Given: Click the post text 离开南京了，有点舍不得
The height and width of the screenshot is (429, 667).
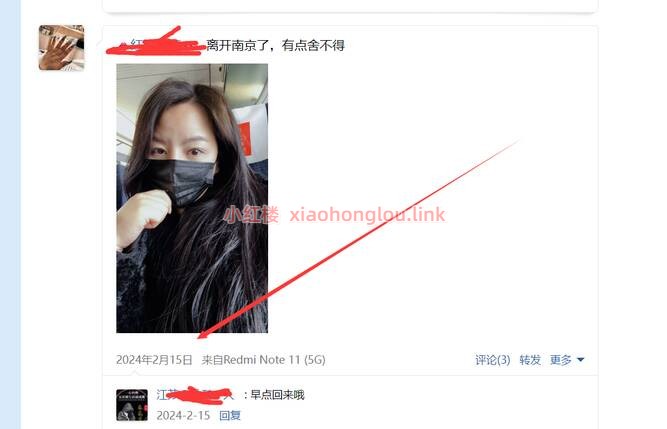Looking at the screenshot, I should click(x=276, y=45).
